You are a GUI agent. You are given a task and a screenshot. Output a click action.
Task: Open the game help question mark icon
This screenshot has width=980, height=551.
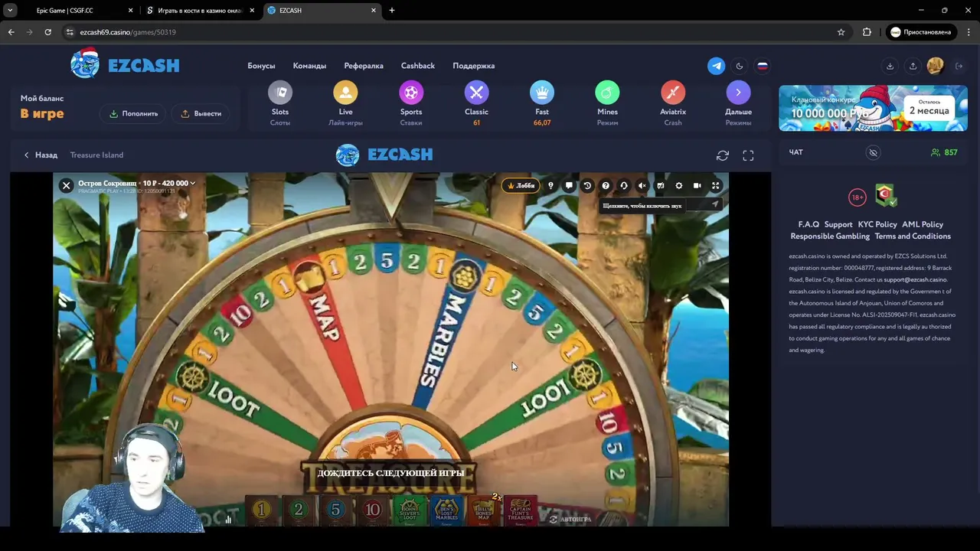[x=606, y=185]
